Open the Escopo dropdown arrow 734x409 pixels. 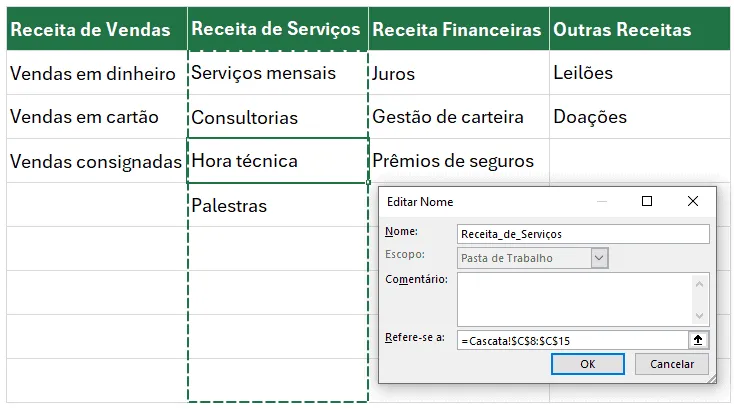tap(599, 258)
